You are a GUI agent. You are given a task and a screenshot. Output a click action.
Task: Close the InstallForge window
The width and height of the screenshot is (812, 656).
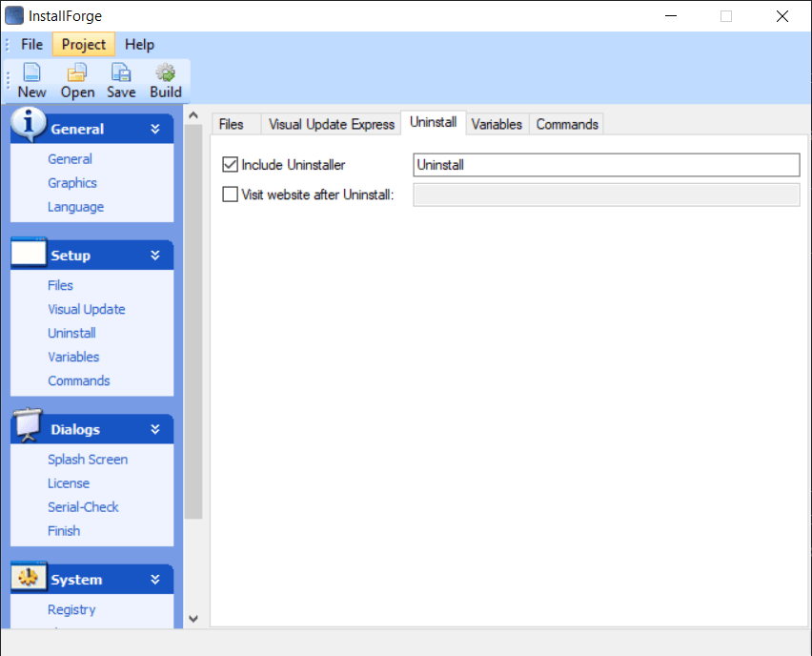pos(782,16)
